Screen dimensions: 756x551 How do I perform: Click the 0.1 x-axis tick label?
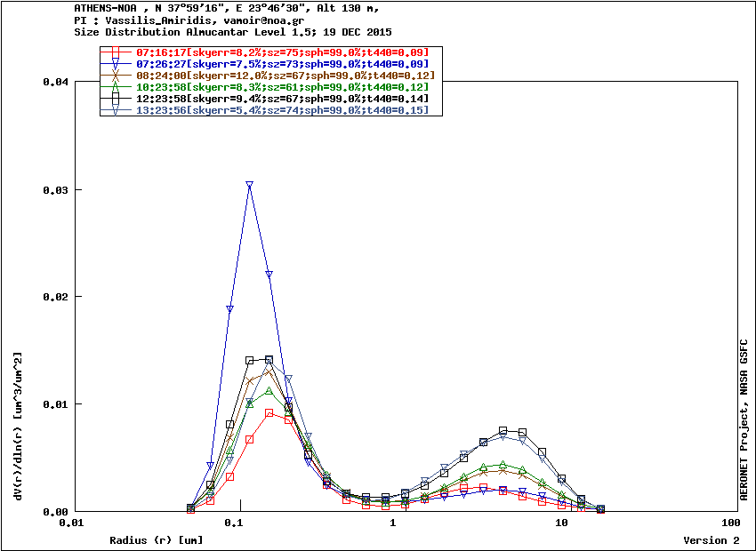click(233, 523)
